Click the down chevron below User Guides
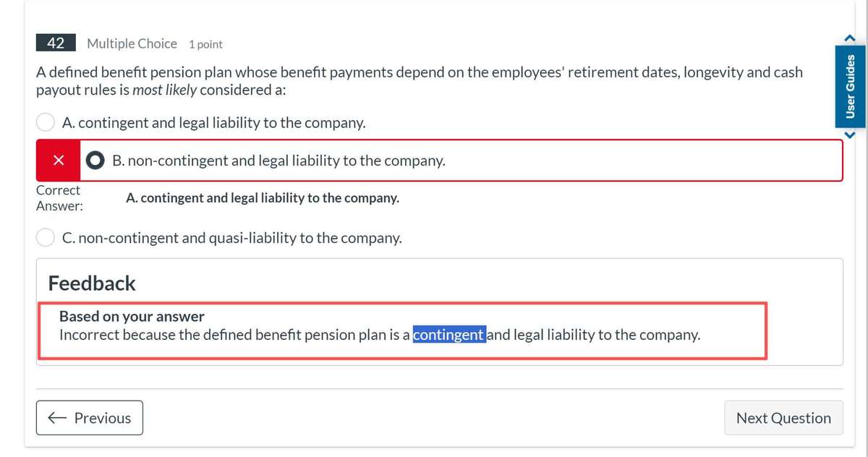Image resolution: width=868 pixels, height=457 pixels. [x=851, y=134]
